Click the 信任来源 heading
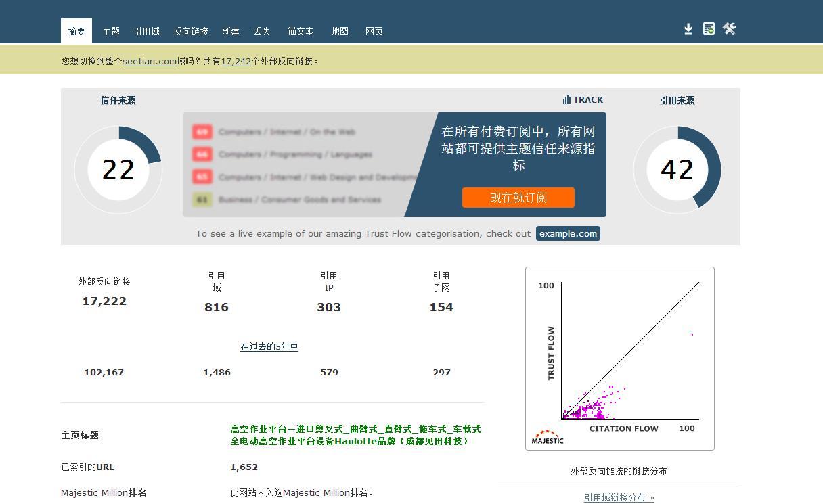Viewport: 823px width, 504px height. click(118, 100)
